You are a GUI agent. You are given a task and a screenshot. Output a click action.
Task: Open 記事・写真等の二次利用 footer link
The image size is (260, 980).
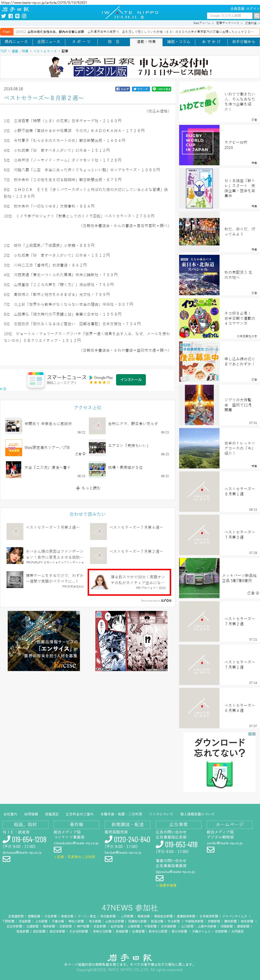point(75,857)
